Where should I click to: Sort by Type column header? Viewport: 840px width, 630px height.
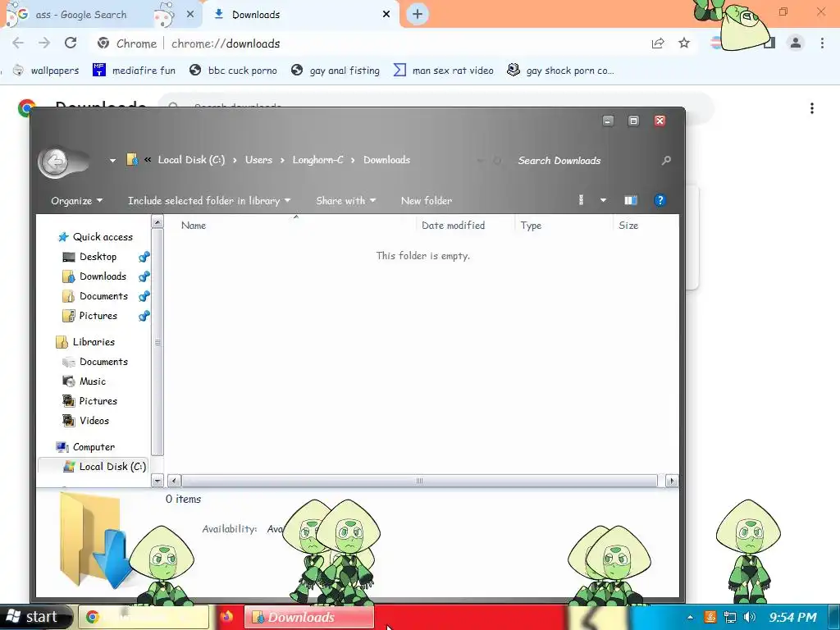coord(531,226)
